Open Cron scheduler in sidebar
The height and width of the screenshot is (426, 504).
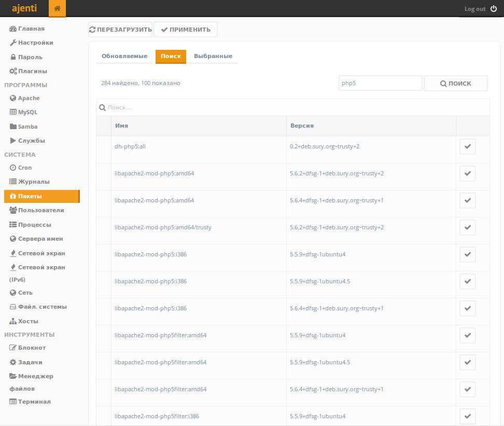(24, 168)
